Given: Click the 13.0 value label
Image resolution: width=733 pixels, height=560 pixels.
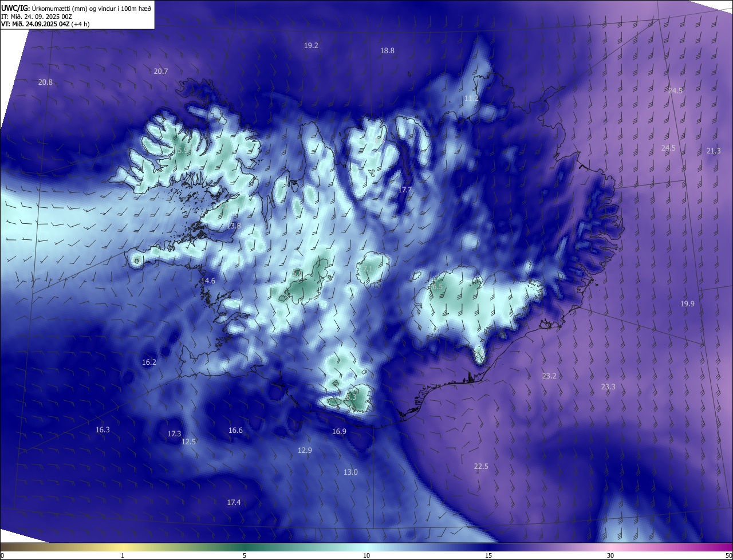Looking at the screenshot, I should tap(350, 472).
